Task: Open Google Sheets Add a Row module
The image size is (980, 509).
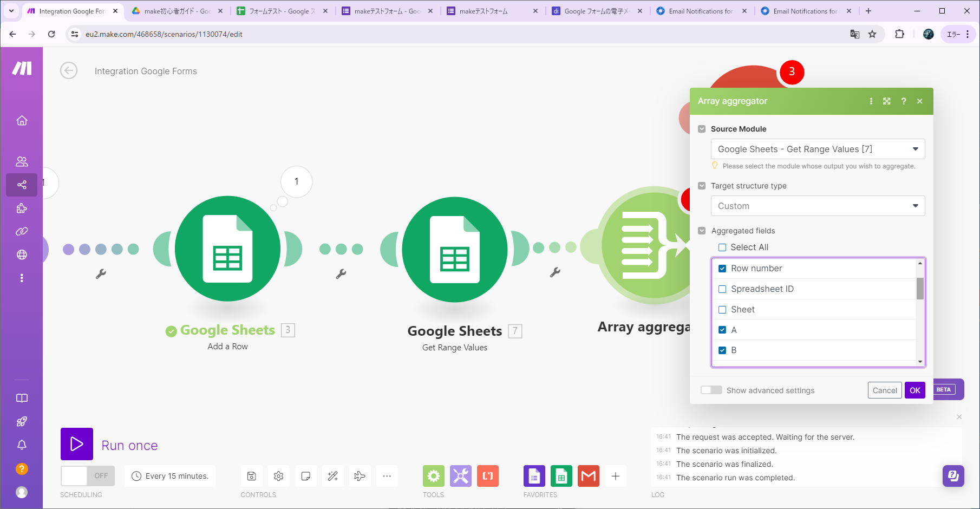Action: (x=227, y=249)
